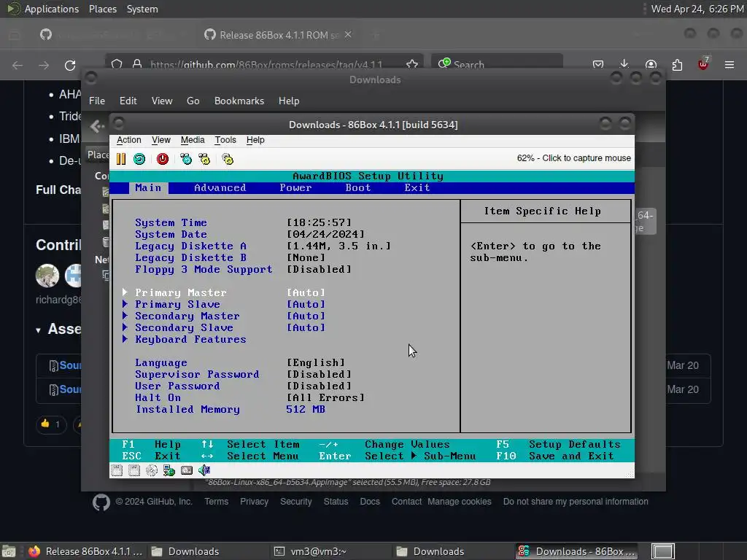This screenshot has width=747, height=560.
Task: Click the Halt On [All Errors] value
Action: coord(325,397)
